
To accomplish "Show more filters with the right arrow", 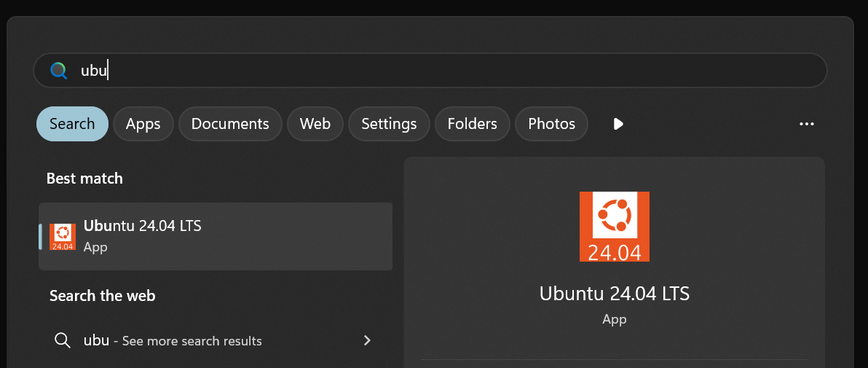I will click(x=618, y=124).
